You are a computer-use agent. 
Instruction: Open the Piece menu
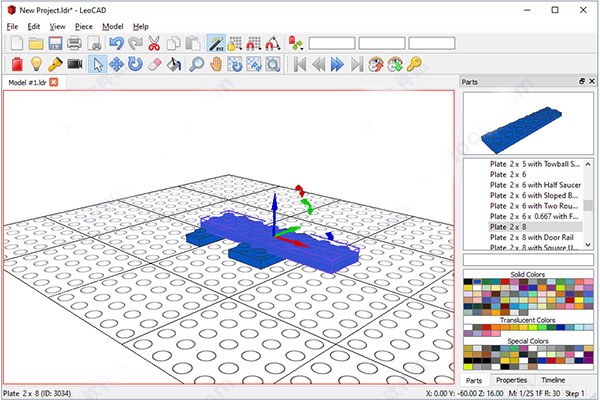83,26
